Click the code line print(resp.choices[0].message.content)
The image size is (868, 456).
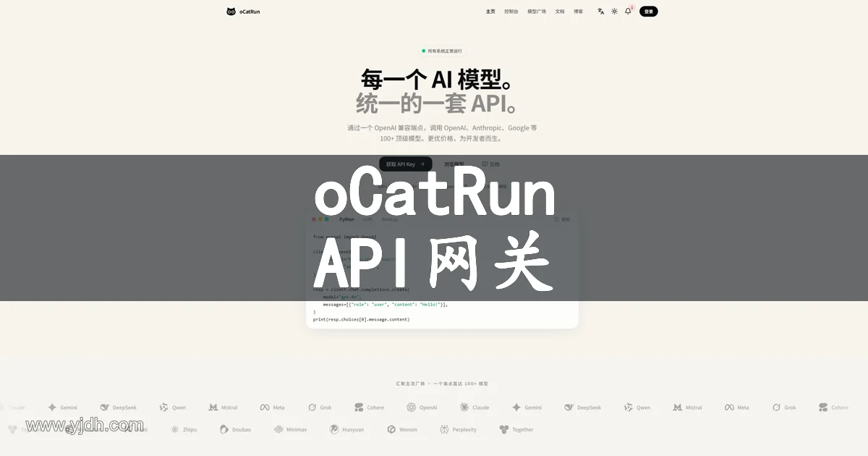pyautogui.click(x=362, y=319)
